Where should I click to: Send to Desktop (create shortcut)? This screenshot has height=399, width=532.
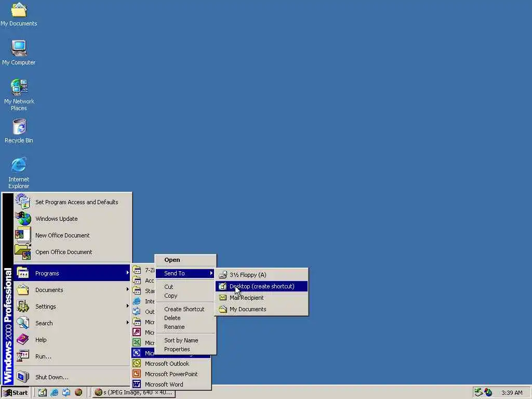(262, 286)
